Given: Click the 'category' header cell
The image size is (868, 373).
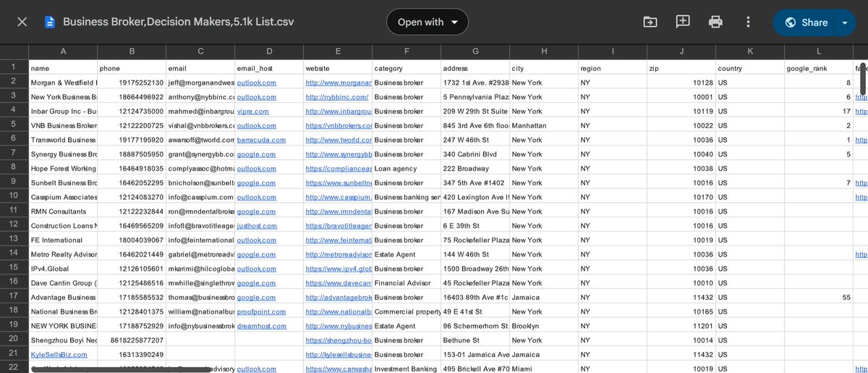Looking at the screenshot, I should (x=407, y=68).
